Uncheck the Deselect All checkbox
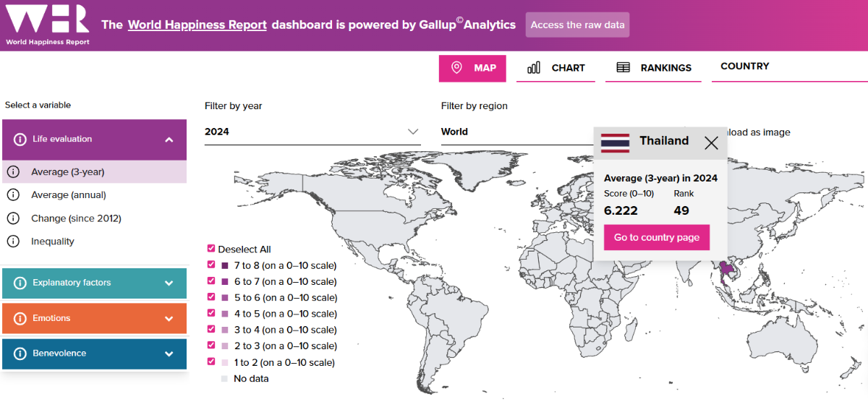Image resolution: width=868 pixels, height=402 pixels. click(211, 249)
